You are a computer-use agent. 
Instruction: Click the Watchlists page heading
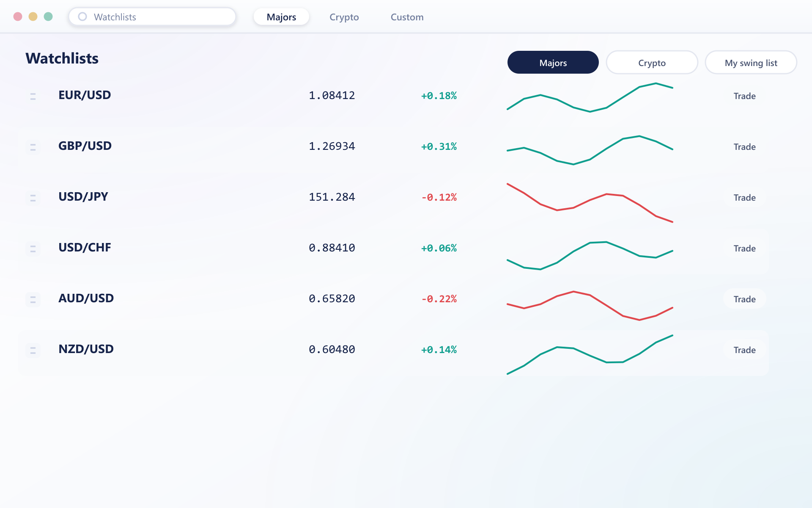[x=62, y=58]
